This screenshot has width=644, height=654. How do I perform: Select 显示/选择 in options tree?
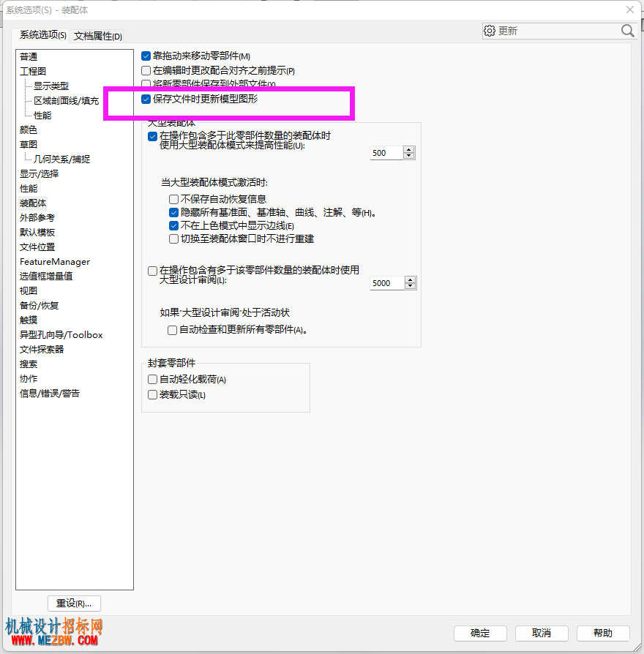[40, 173]
